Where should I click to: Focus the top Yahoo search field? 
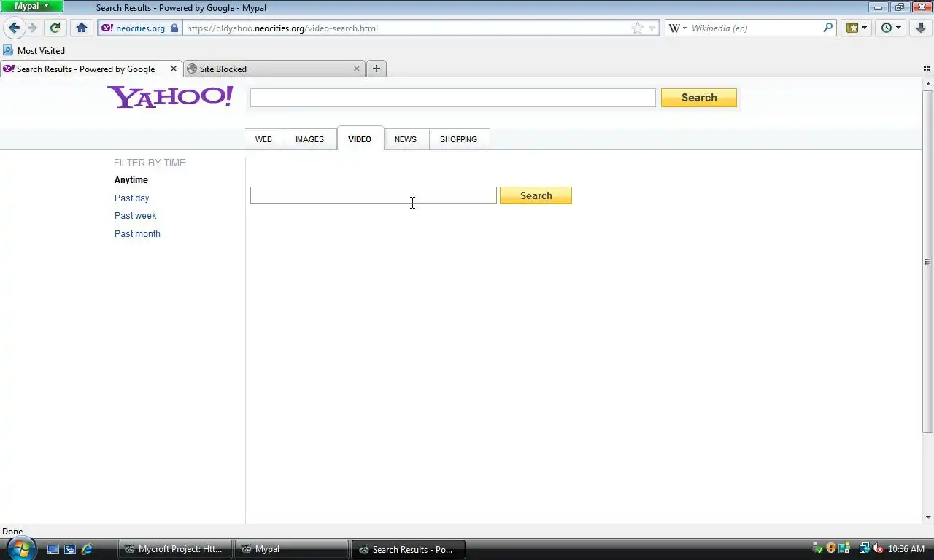click(x=452, y=98)
